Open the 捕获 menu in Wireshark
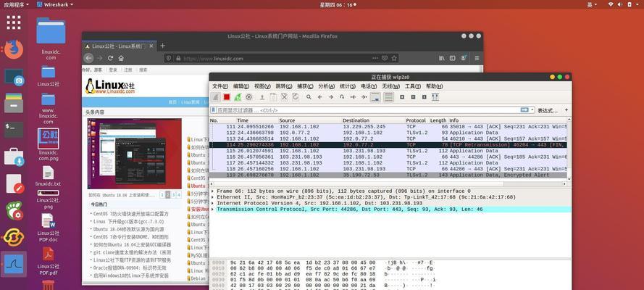644x290 pixels. [x=305, y=86]
